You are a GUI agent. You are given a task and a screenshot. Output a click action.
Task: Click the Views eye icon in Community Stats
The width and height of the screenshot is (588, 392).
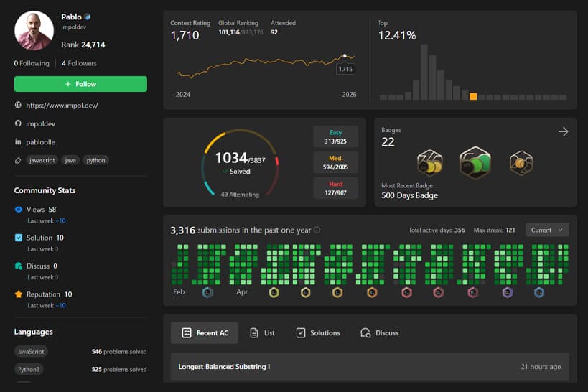pos(19,209)
